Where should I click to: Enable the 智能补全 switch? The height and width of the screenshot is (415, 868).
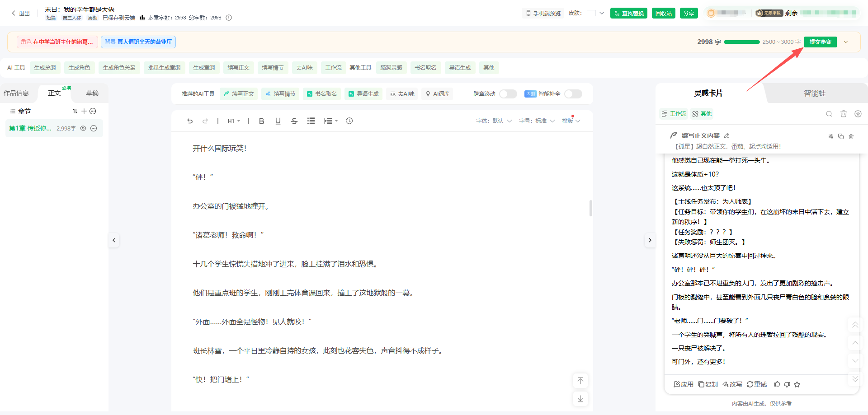tap(573, 94)
